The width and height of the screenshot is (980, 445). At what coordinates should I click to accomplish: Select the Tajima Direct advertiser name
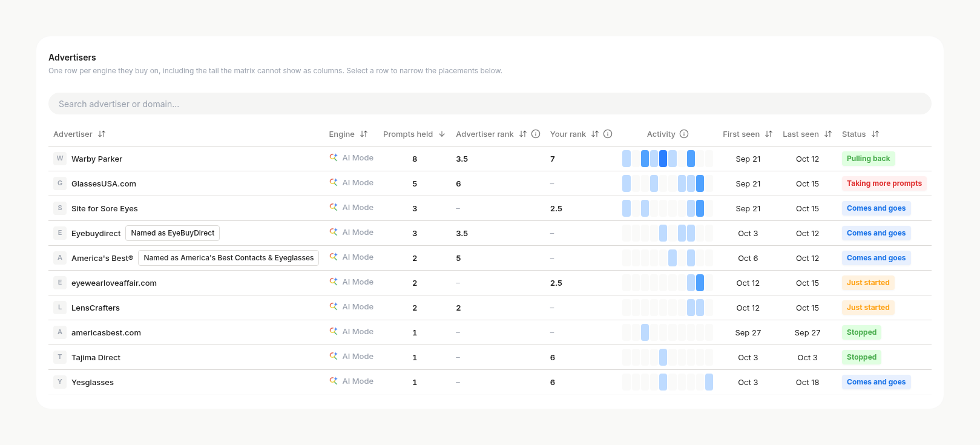[x=96, y=358]
